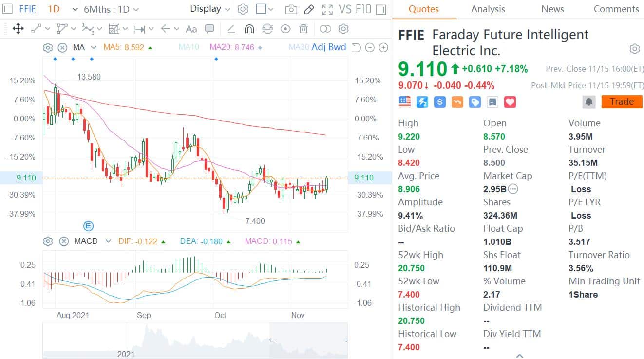This screenshot has height=359, width=644.
Task: Click the price alert bell icon
Action: tap(589, 102)
